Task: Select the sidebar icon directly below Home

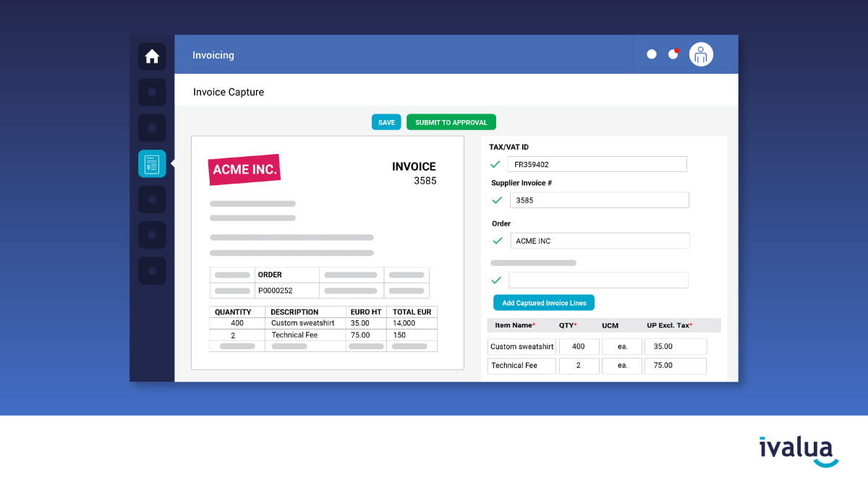Action: pos(152,92)
